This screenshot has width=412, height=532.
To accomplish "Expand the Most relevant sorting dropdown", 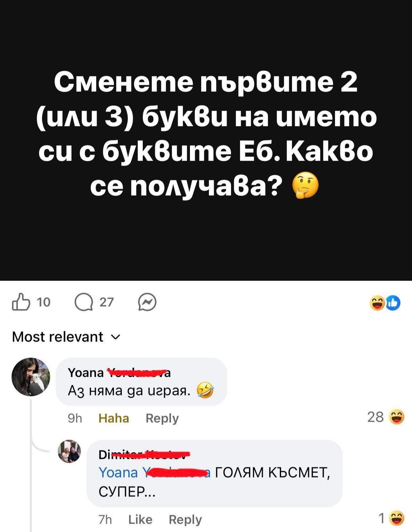I will coord(66,337).
